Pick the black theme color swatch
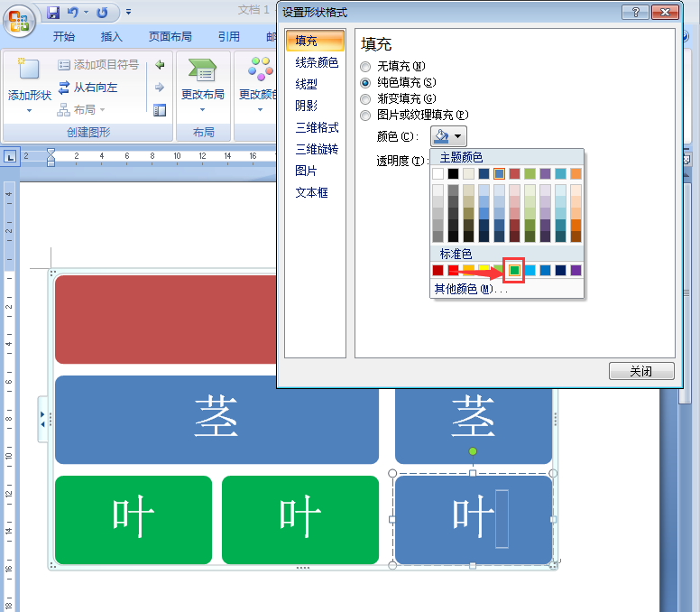The width and height of the screenshot is (700, 612). coord(453,173)
